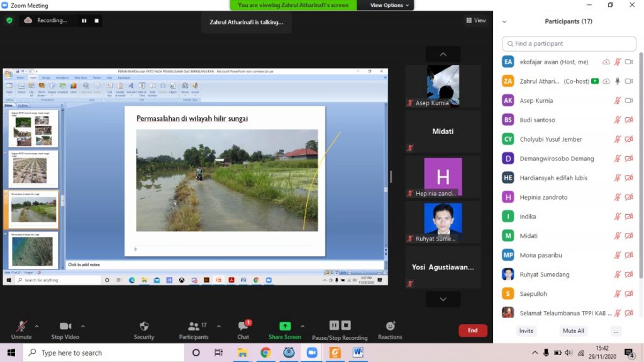Expand audio options arrow next to Unmute
The image size is (644, 362).
coord(36,326)
